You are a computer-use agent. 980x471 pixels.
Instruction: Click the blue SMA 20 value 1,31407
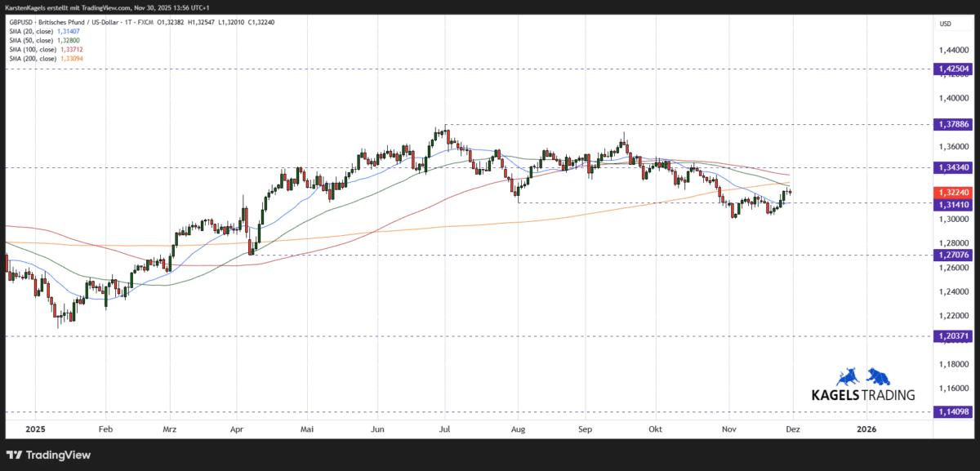[68, 30]
